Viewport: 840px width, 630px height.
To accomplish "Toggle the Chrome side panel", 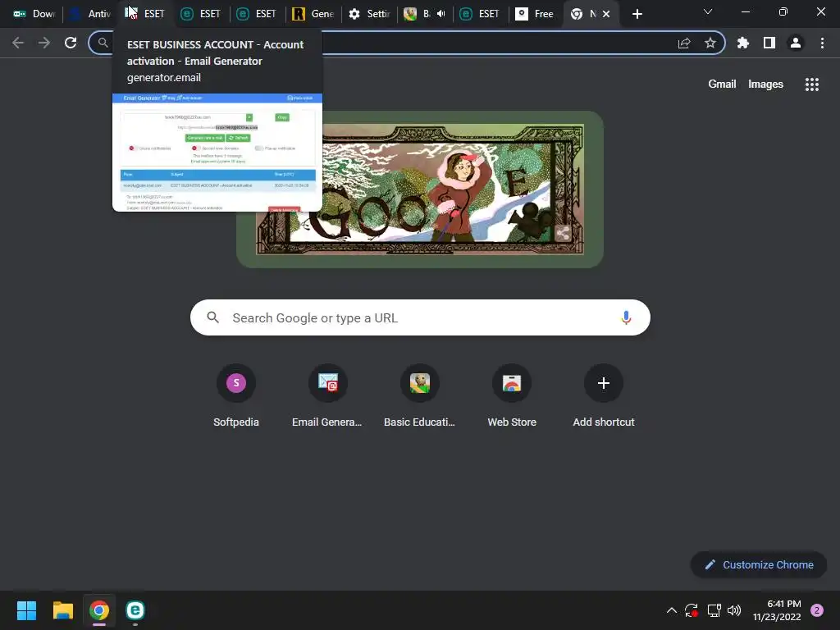I will click(x=769, y=43).
